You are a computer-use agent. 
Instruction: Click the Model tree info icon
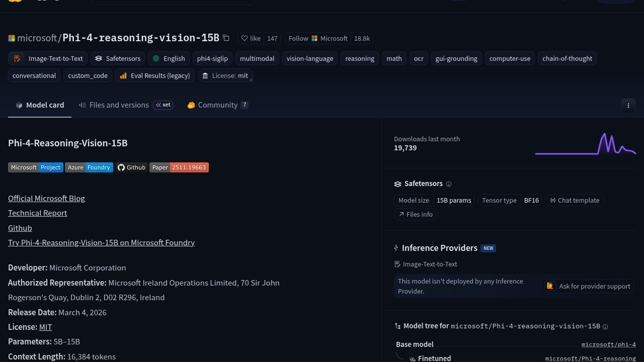click(x=605, y=327)
